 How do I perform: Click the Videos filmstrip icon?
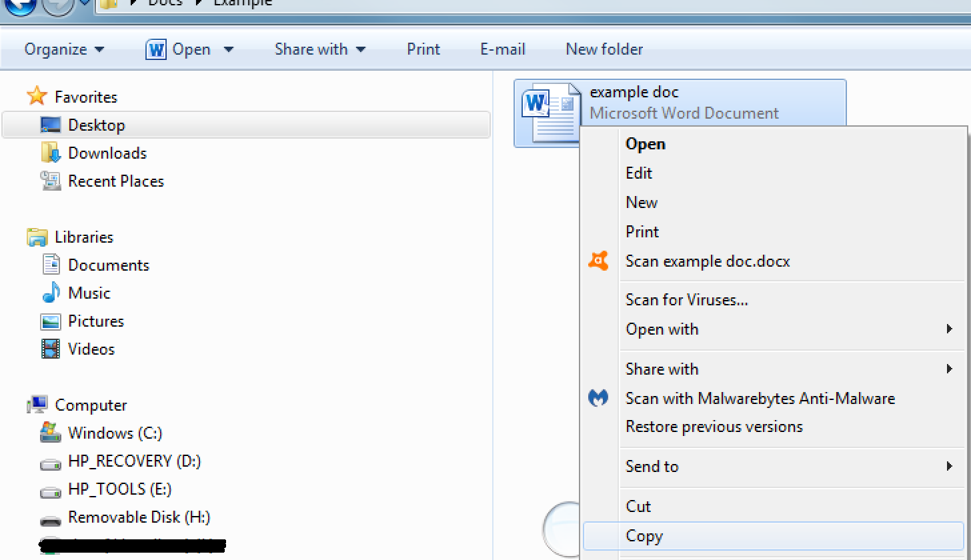click(51, 349)
